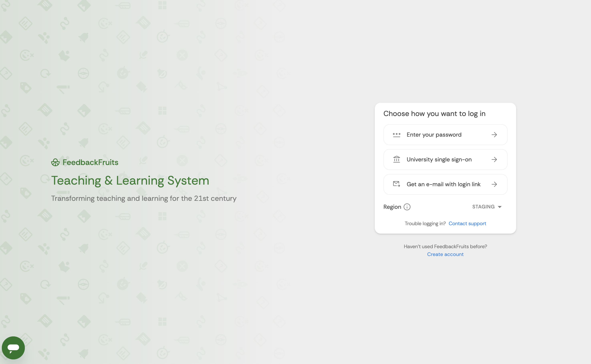Viewport: 591px width, 364px height.
Task: Click the university building icon
Action: (396, 159)
